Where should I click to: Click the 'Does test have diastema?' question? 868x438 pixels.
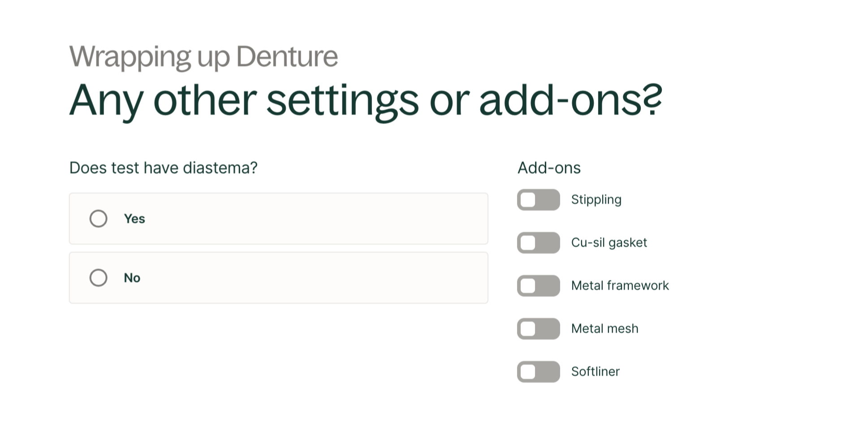(x=164, y=168)
